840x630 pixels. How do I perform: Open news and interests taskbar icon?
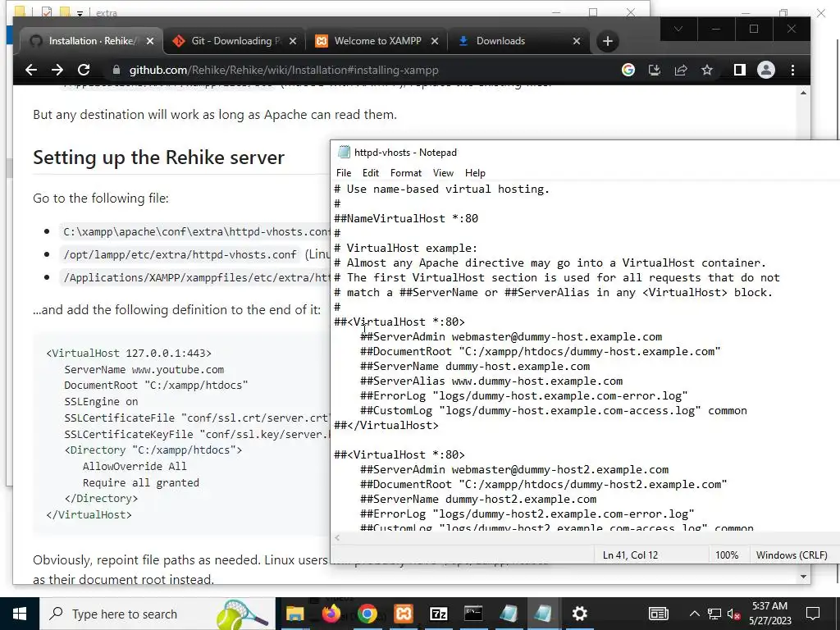pyautogui.click(x=659, y=614)
